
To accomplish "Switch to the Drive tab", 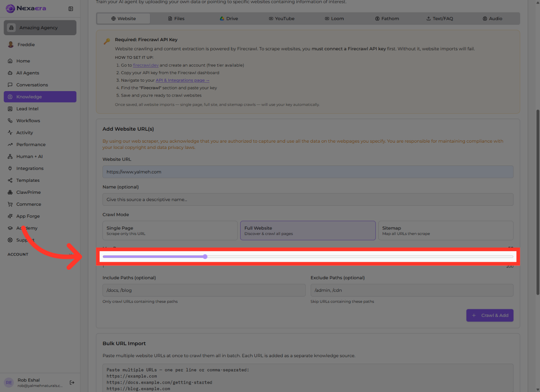I will point(229,19).
